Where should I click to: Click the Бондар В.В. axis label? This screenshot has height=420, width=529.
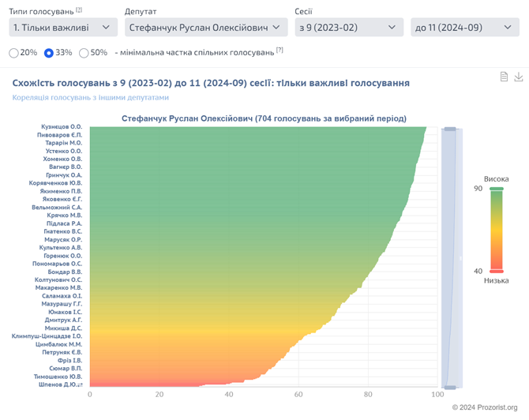[65, 272]
